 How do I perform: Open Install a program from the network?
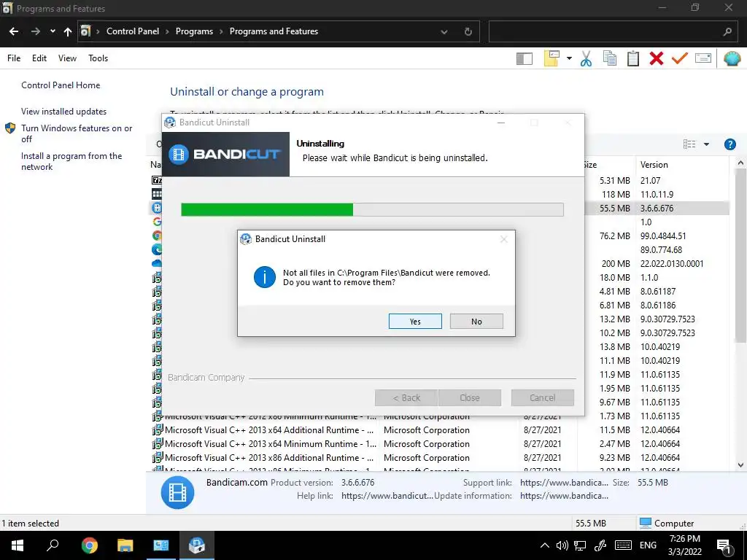pos(71,161)
